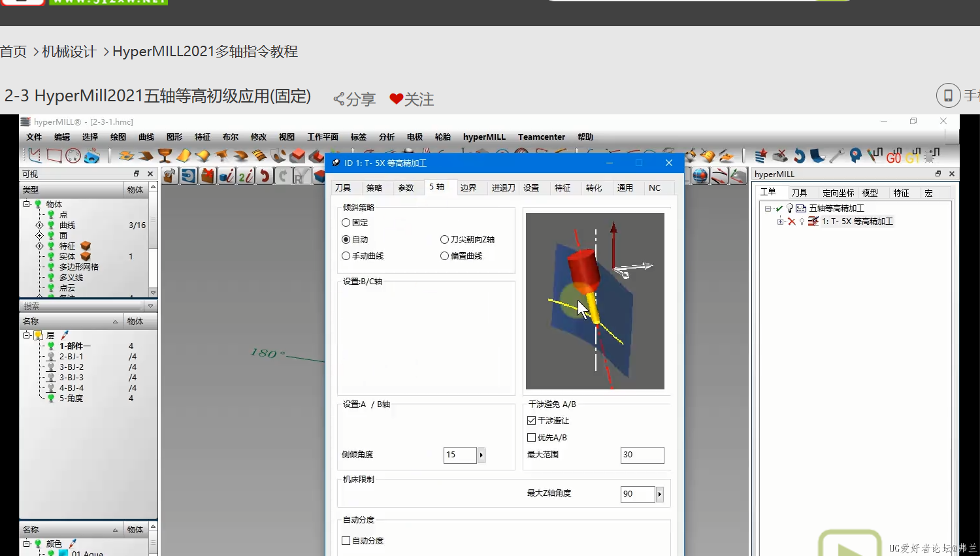
Task: Switch to the 参数 tab in dialog
Action: click(406, 188)
